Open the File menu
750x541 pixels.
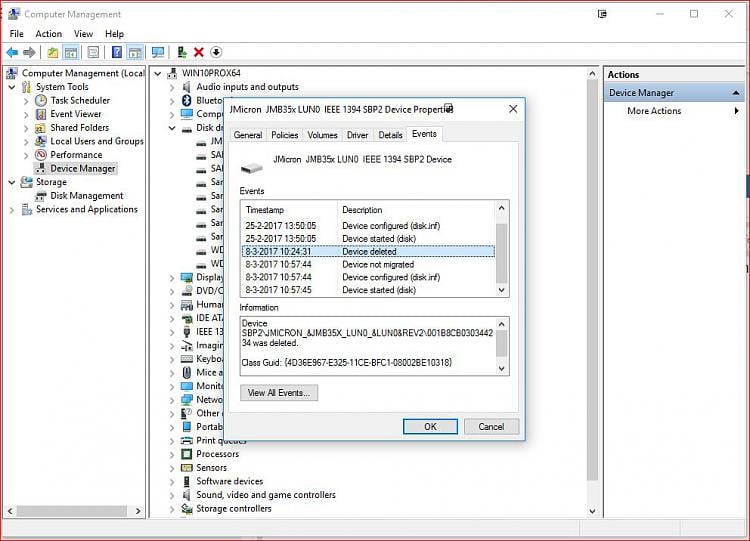point(16,33)
